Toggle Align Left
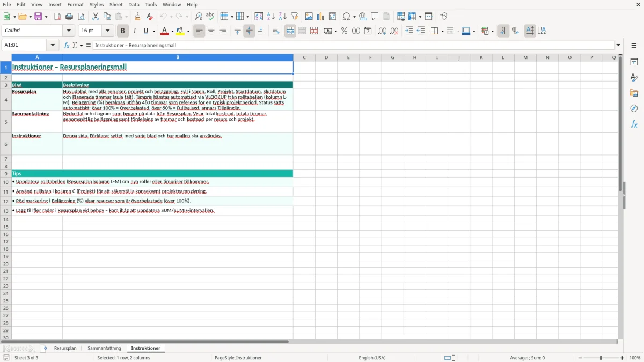This screenshot has height=362, width=644. point(200,31)
